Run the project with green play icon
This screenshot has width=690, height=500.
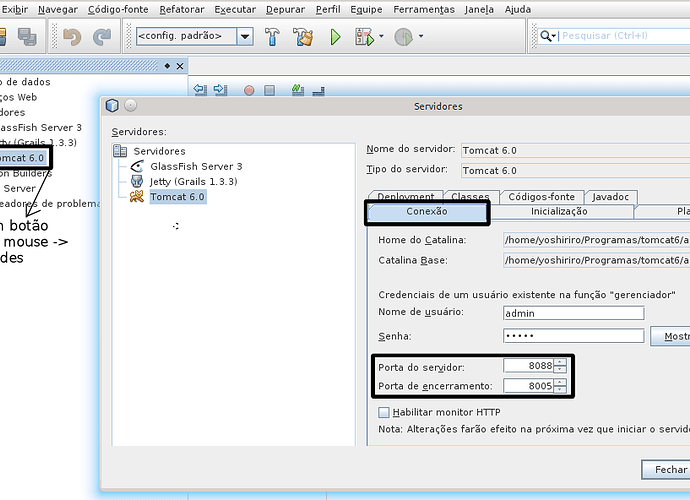(335, 37)
